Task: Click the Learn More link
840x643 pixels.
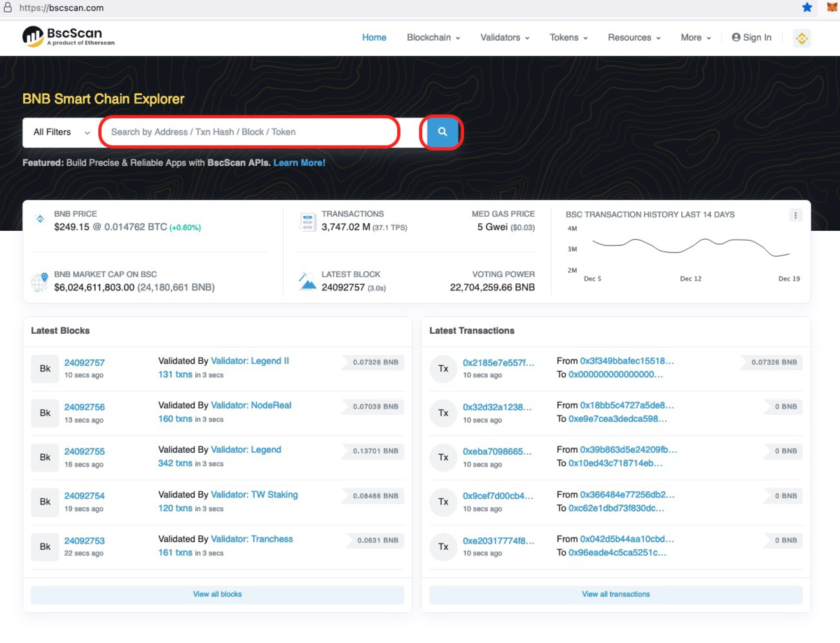Action: 300,163
